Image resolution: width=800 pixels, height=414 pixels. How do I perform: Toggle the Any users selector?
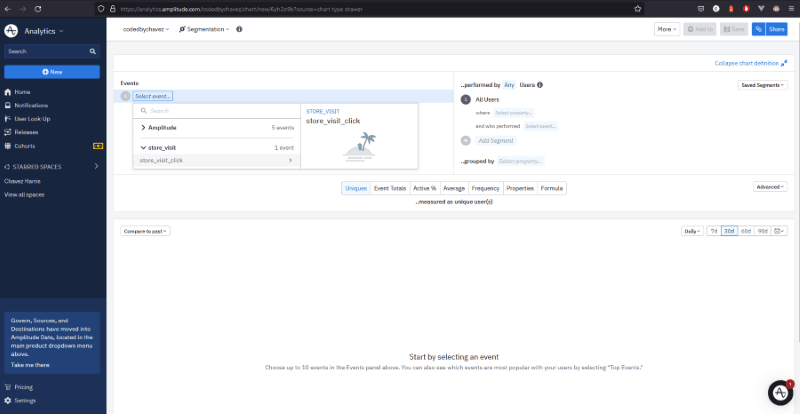(509, 85)
